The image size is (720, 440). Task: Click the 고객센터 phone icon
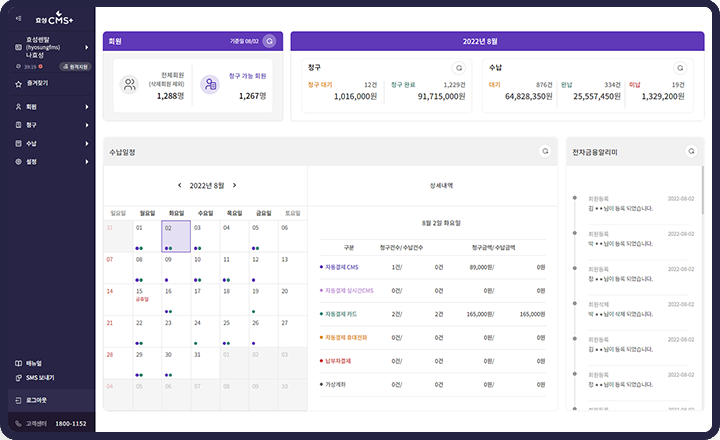coord(18,424)
